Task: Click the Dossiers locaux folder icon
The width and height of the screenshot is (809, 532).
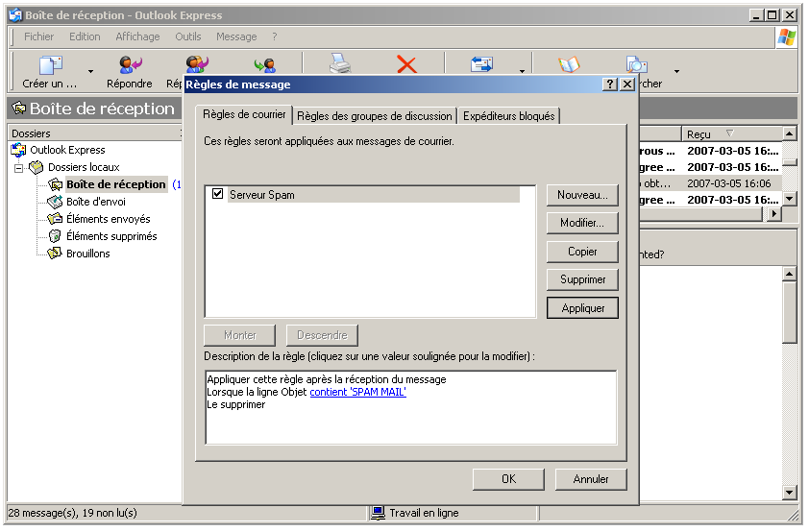Action: click(37, 167)
